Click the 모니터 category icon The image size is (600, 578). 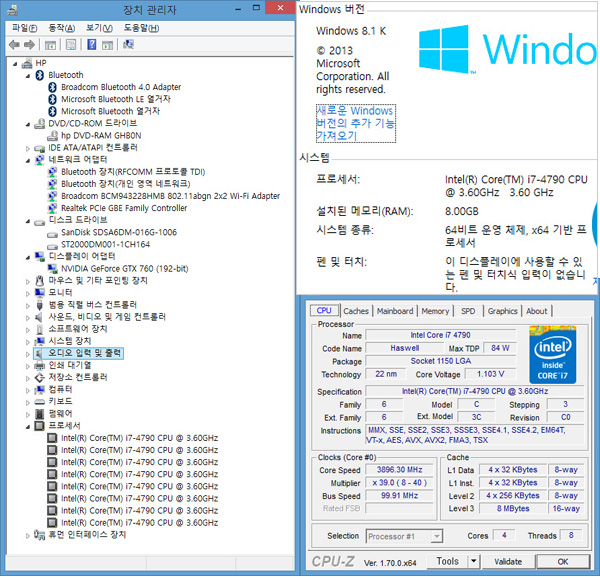pyautogui.click(x=39, y=293)
